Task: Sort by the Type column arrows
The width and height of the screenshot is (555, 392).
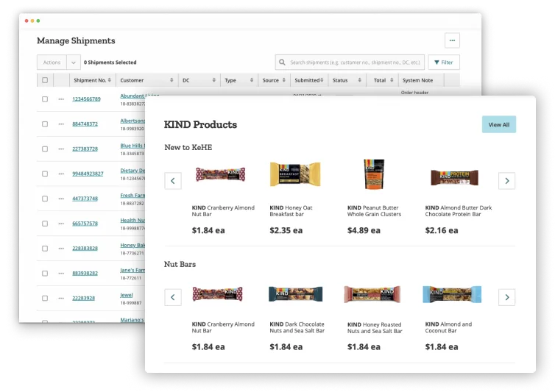Action: pyautogui.click(x=252, y=80)
